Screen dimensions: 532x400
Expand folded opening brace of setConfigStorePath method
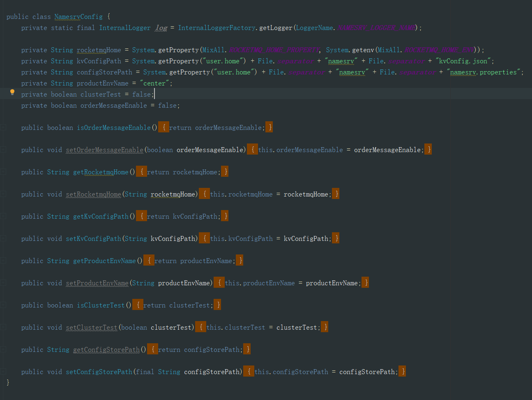click(x=249, y=372)
